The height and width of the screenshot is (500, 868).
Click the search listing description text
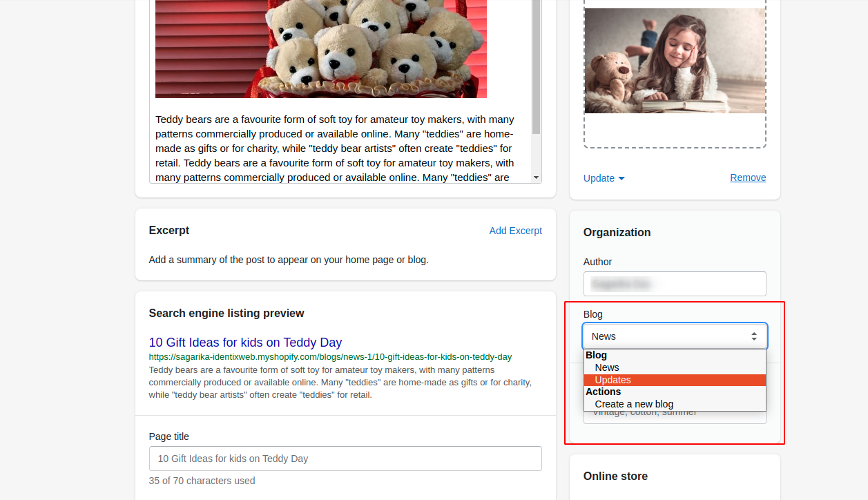tap(340, 382)
